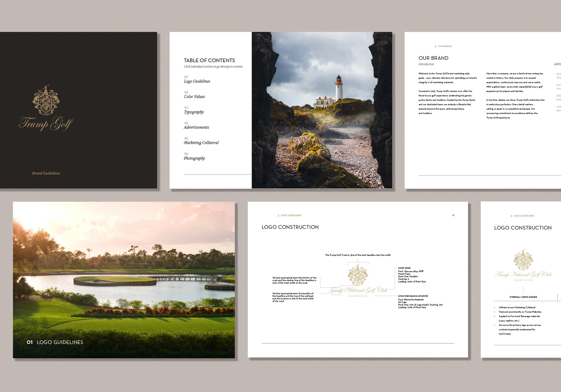The height and width of the screenshot is (392, 561).
Task: Open the Color Values contents link
Action: point(194,97)
